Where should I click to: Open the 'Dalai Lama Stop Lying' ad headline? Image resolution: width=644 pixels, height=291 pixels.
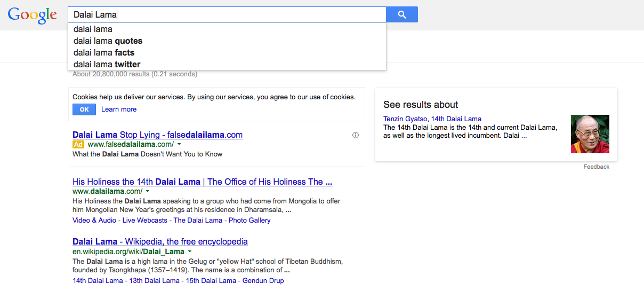coord(157,135)
